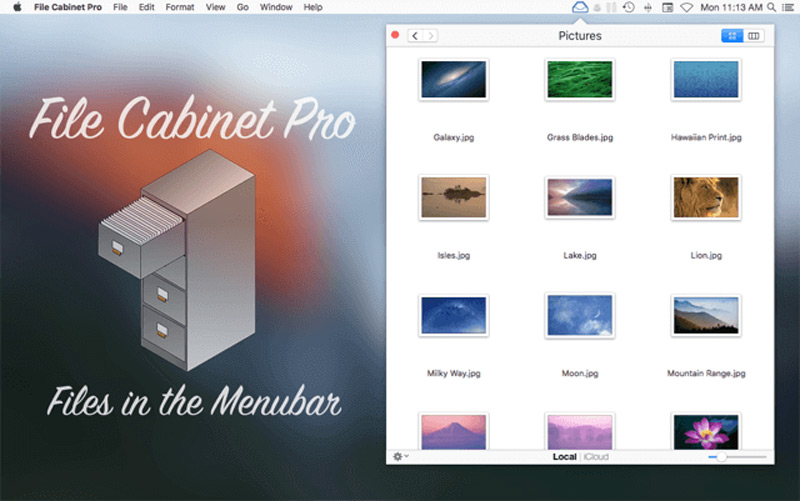This screenshot has width=800, height=501.
Task: Switch to icon grid view
Action: [x=732, y=36]
